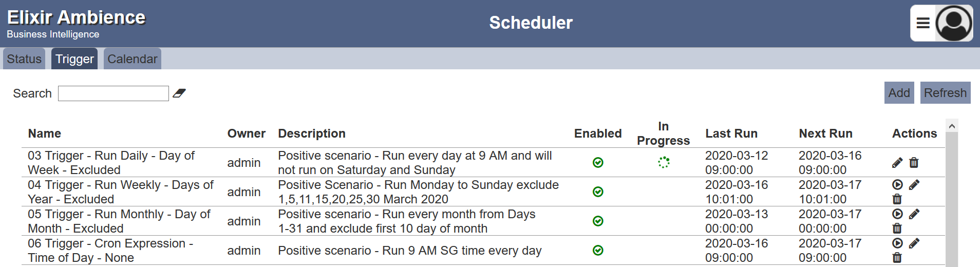
Task: Delete the 04 Trigger Run Weekly entry
Action: tap(897, 199)
